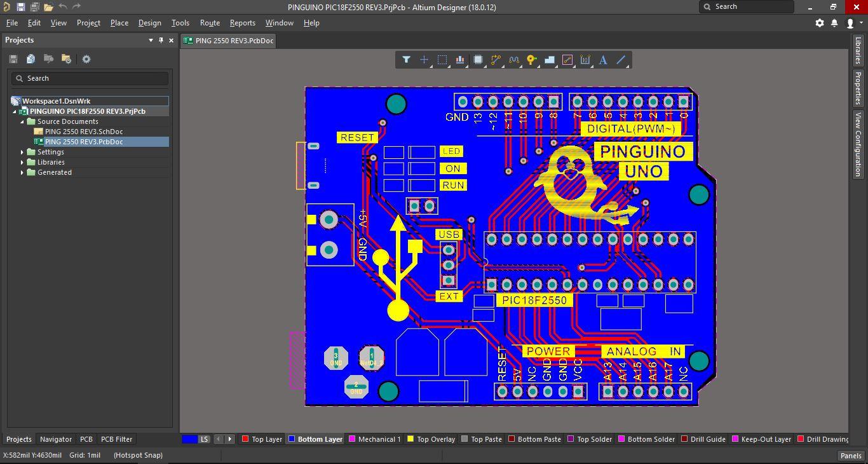Close the Projects panel
The width and height of the screenshot is (868, 464).
click(171, 40)
